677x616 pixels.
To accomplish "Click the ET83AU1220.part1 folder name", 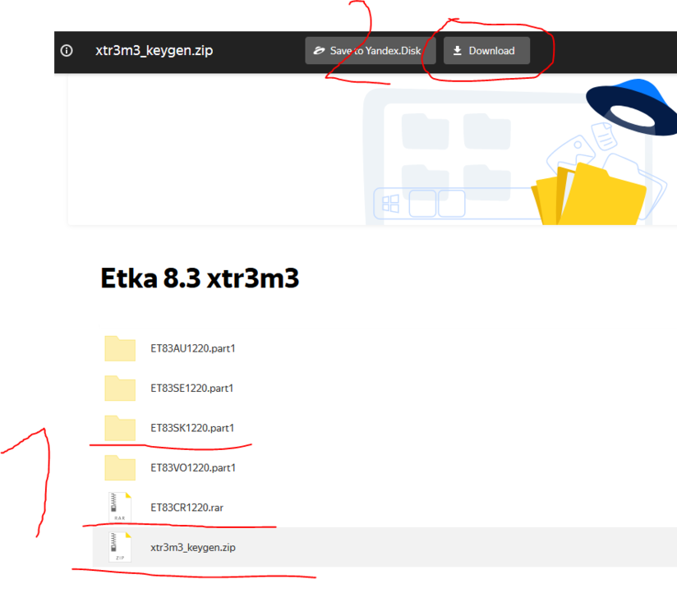I will click(193, 348).
